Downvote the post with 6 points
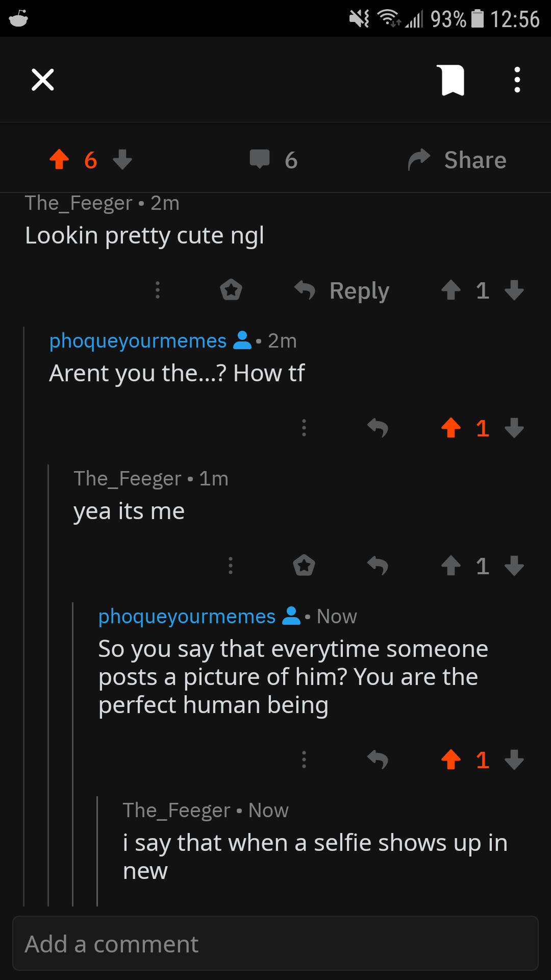Image resolution: width=551 pixels, height=980 pixels. (122, 159)
